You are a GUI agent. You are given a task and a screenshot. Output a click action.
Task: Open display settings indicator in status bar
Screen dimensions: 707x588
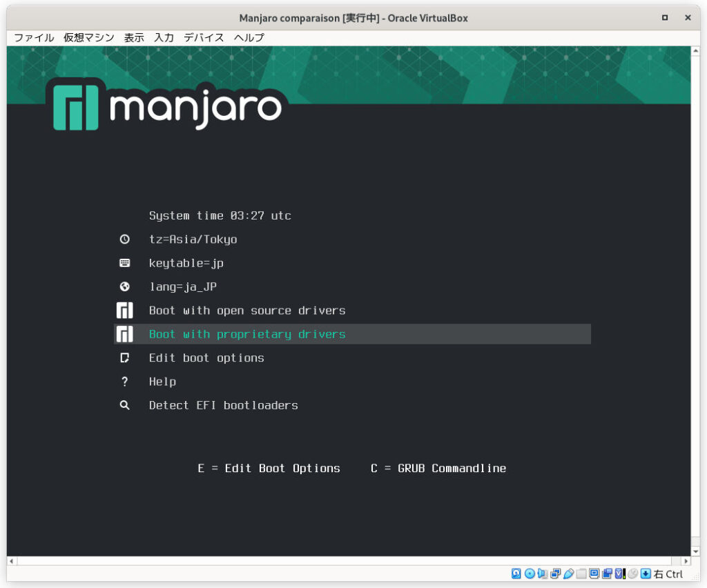594,574
